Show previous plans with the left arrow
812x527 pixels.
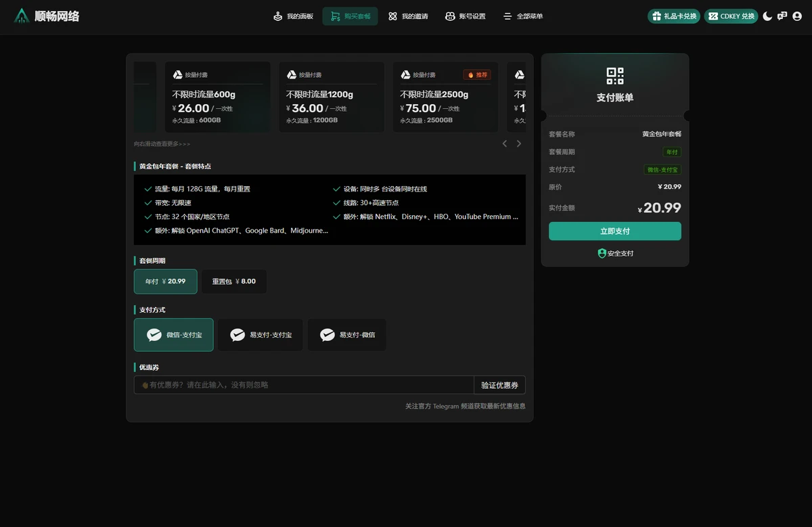click(x=504, y=143)
